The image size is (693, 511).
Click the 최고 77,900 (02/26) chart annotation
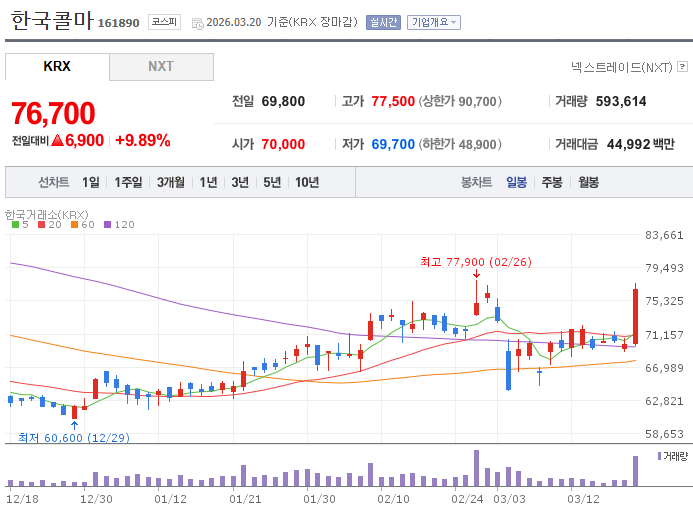pos(476,262)
